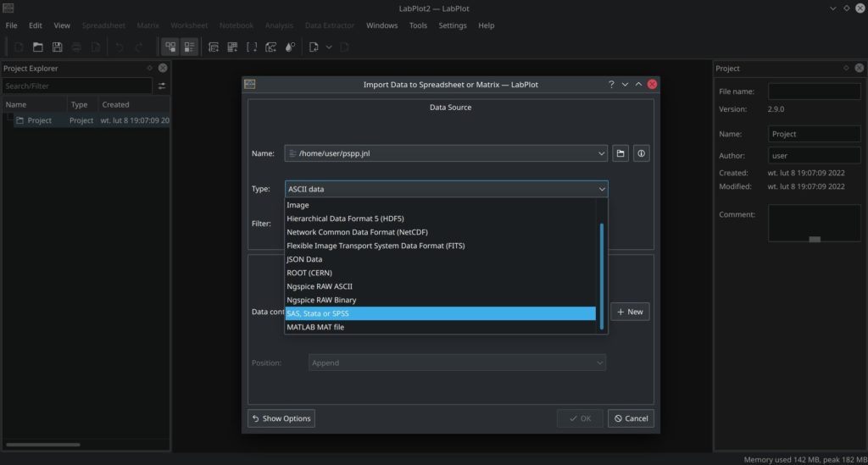The width and height of the screenshot is (868, 465).
Task: Collapse the Type combo box showing ASCII data
Action: pyautogui.click(x=602, y=189)
